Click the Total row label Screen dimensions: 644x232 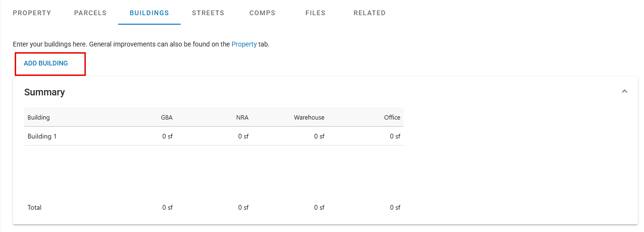click(35, 207)
